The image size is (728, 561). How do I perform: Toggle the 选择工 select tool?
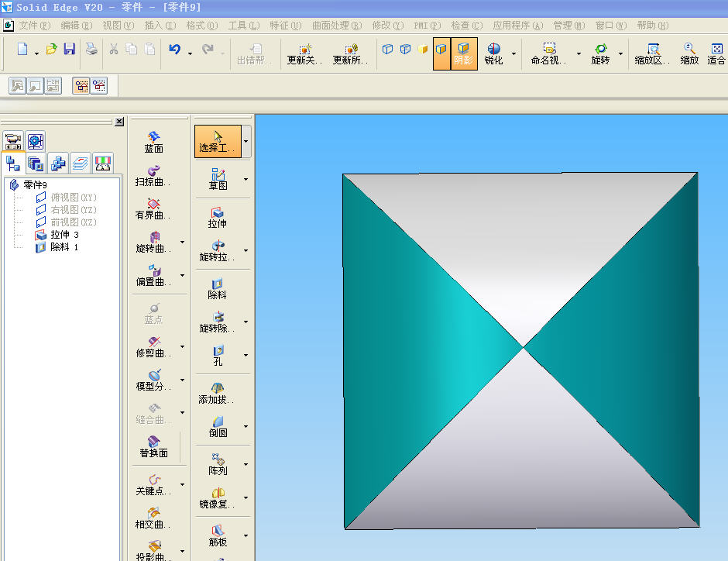[218, 141]
